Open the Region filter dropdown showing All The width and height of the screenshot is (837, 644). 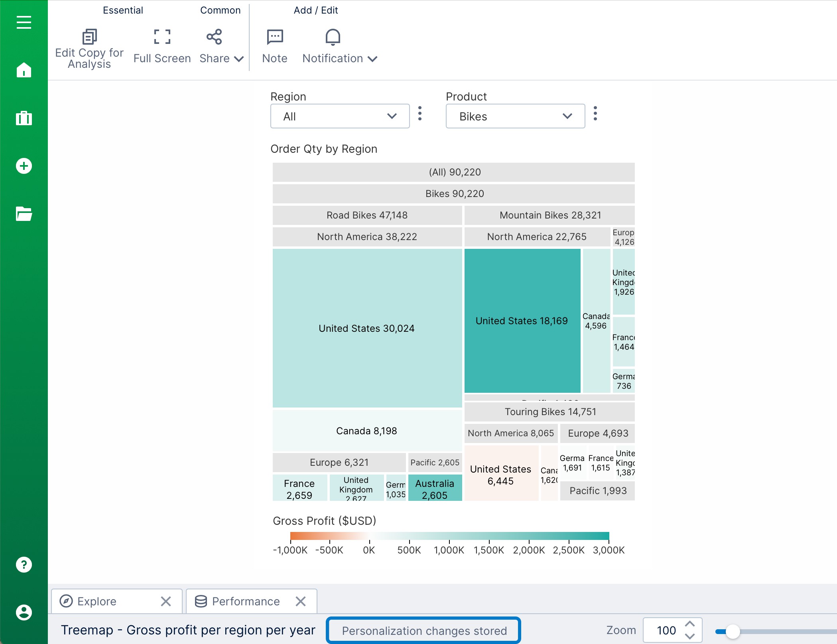pyautogui.click(x=339, y=116)
